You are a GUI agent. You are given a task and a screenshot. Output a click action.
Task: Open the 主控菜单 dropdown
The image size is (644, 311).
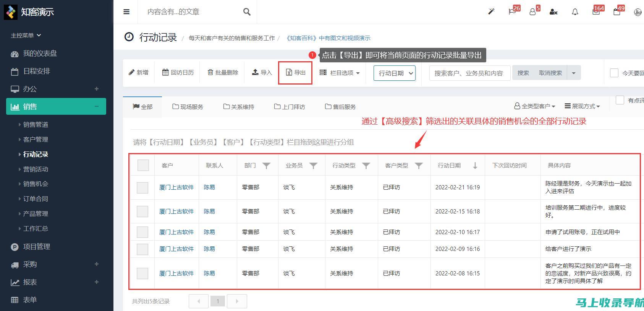pos(26,35)
